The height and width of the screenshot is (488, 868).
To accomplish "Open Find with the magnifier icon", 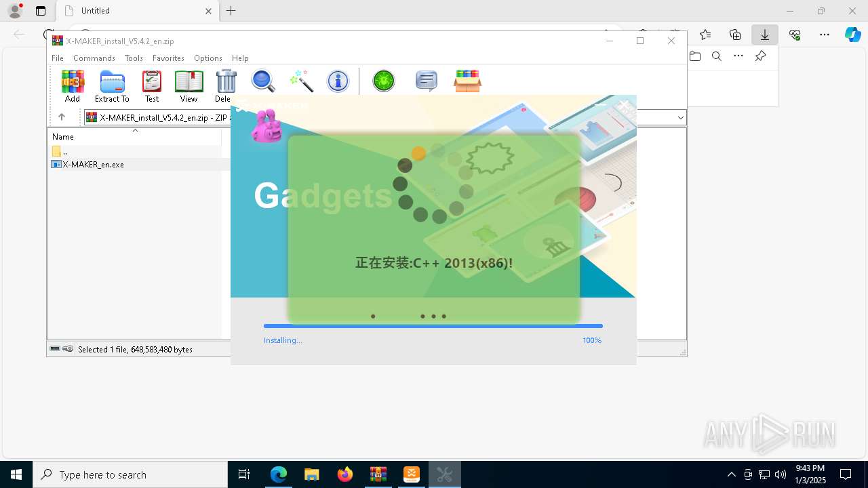I will [263, 81].
